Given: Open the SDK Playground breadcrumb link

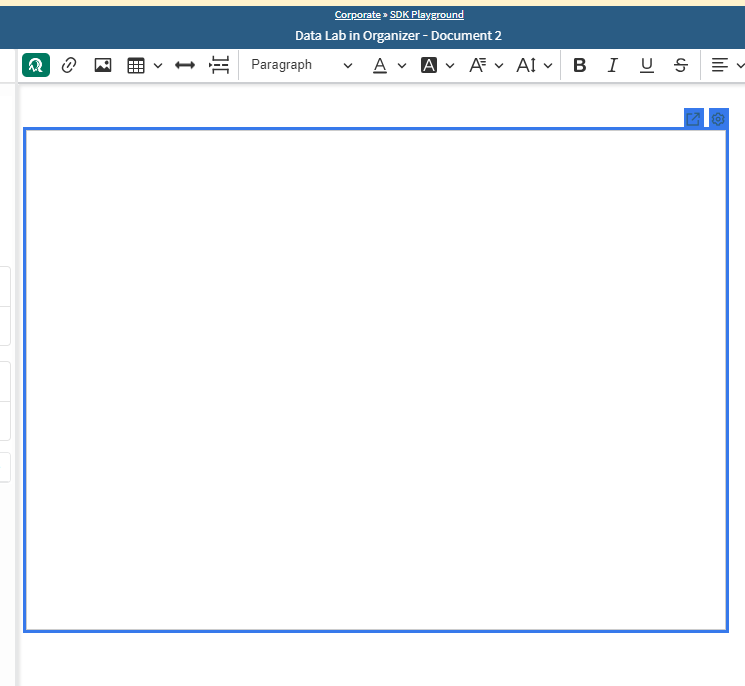Looking at the screenshot, I should (426, 15).
